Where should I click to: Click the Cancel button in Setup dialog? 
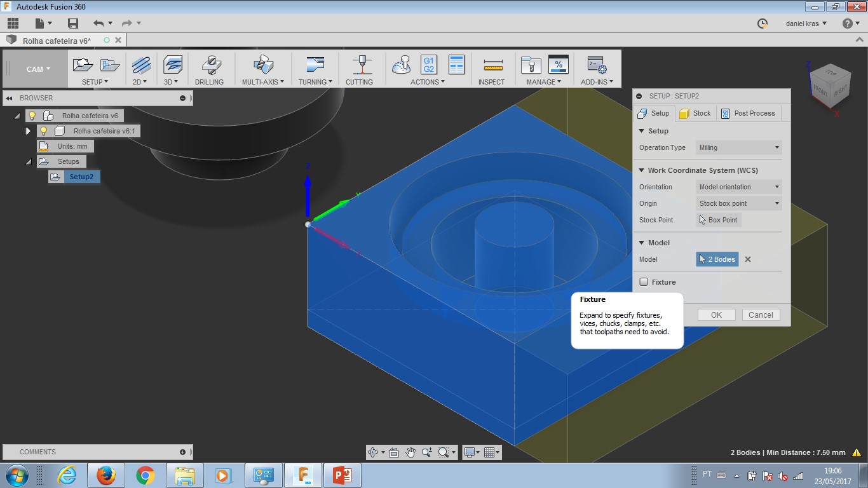tap(760, 315)
